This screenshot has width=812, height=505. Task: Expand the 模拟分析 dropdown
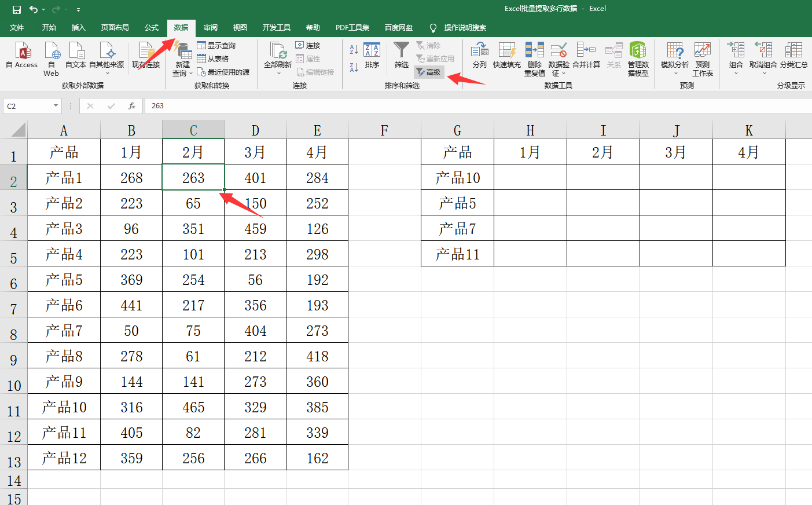[675, 74]
